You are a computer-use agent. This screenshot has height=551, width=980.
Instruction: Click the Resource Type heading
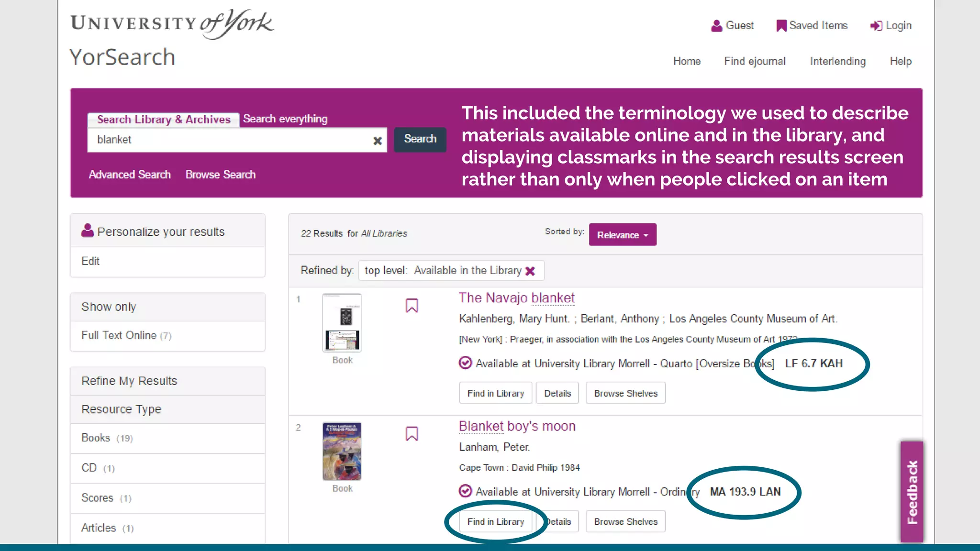pos(121,409)
